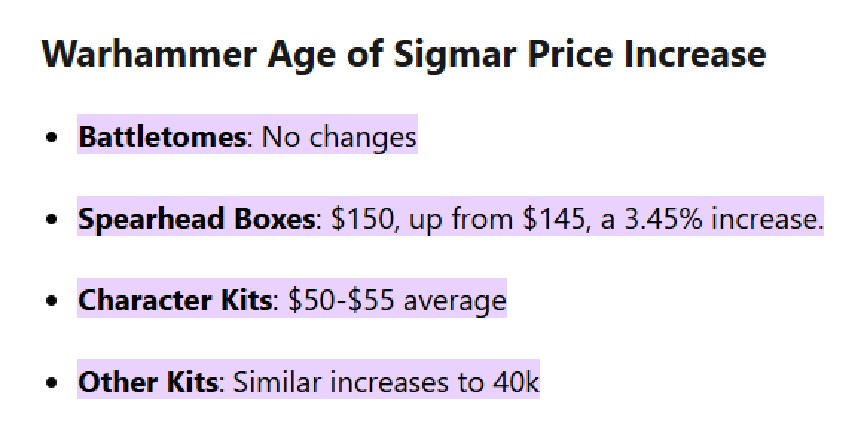Click the bold Character Kits label
This screenshot has width=856, height=437.
click(x=175, y=300)
